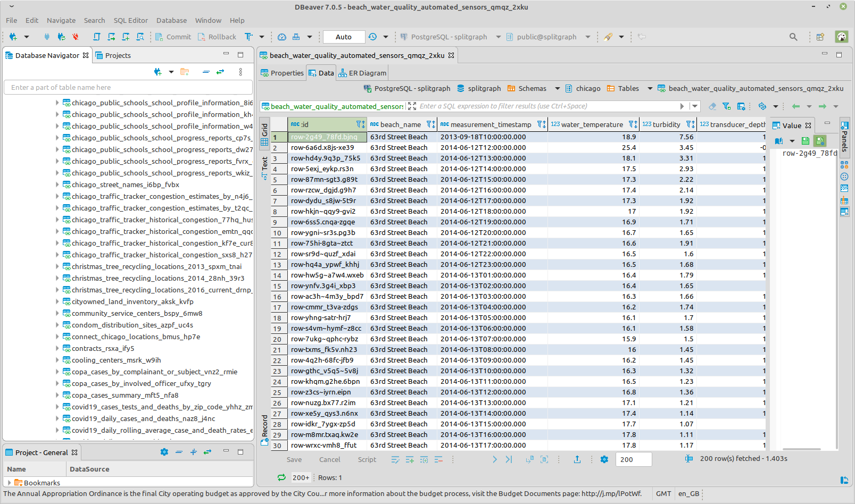This screenshot has height=504, width=855.
Task: Click the clear filter eraser icon
Action: 712,106
